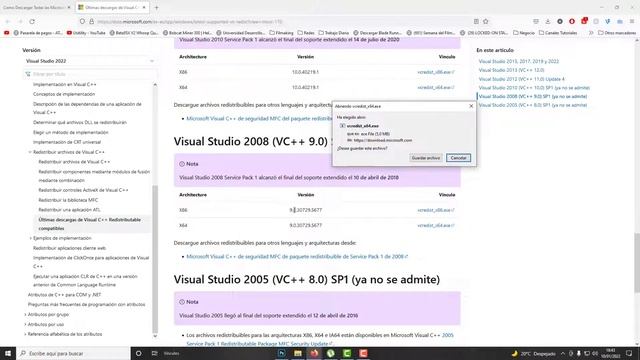Go forward with the browser forward arrow

tap(20, 22)
